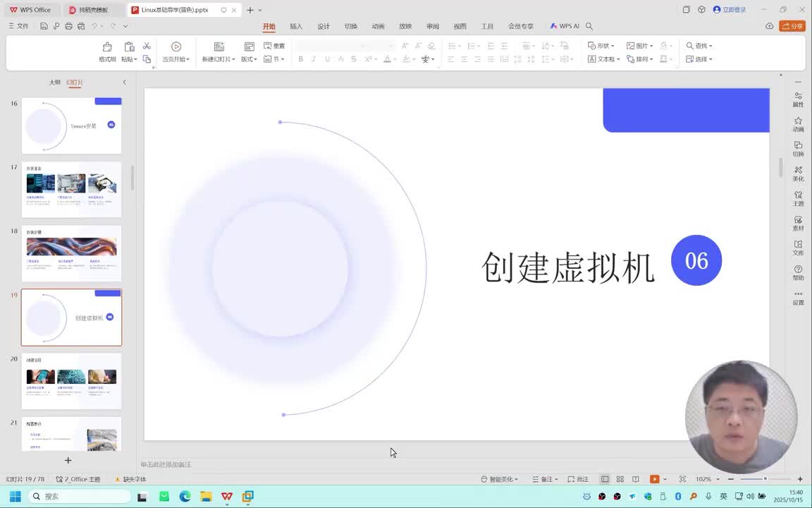Switch to the Transitions (切换) ribbon tab
Image resolution: width=812 pixels, height=508 pixels.
351,26
